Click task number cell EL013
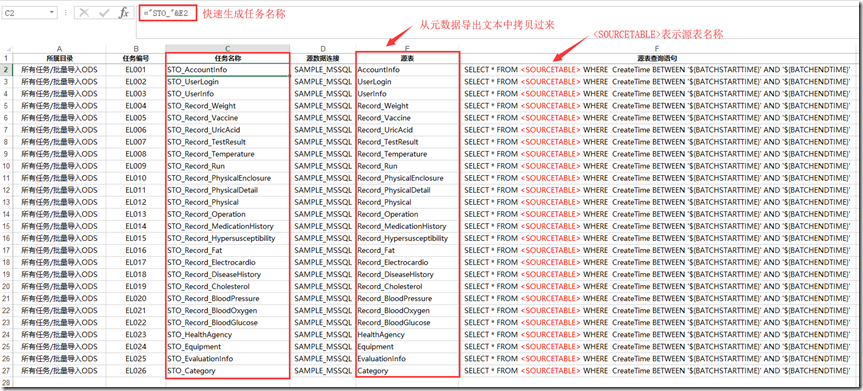 (x=136, y=214)
